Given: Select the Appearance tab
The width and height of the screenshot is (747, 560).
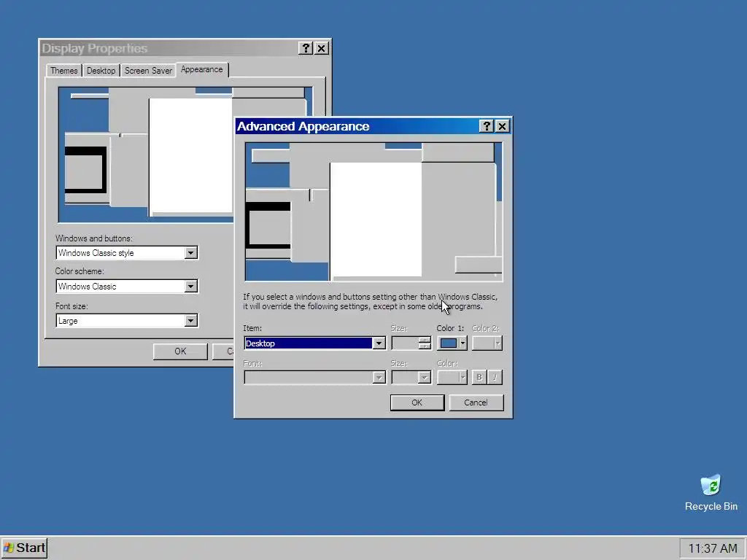Looking at the screenshot, I should pyautogui.click(x=202, y=69).
